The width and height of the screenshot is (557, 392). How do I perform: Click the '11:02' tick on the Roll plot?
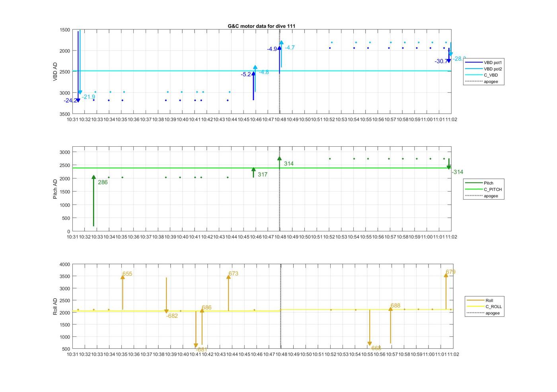pyautogui.click(x=453, y=355)
